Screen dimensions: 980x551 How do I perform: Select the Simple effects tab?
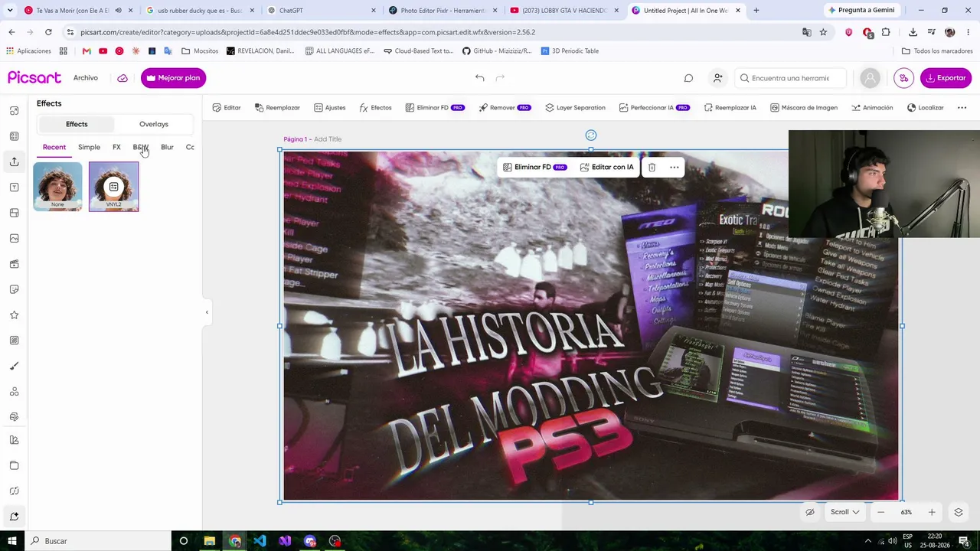pos(89,147)
